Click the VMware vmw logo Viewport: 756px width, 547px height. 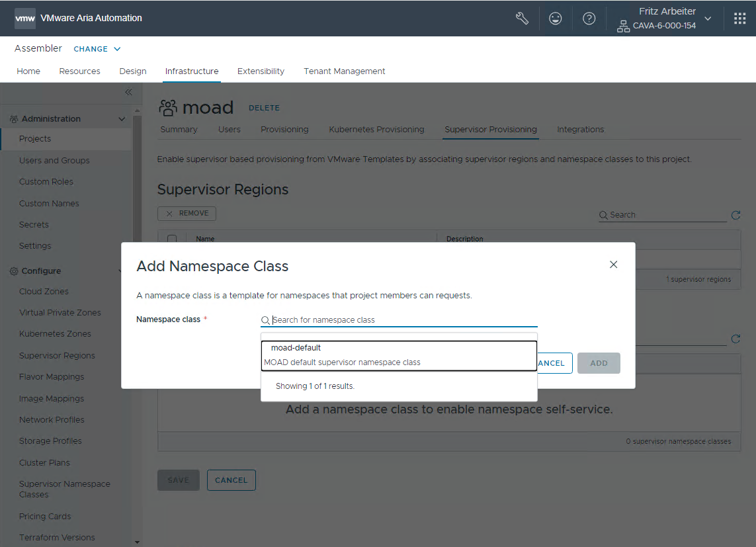point(24,19)
